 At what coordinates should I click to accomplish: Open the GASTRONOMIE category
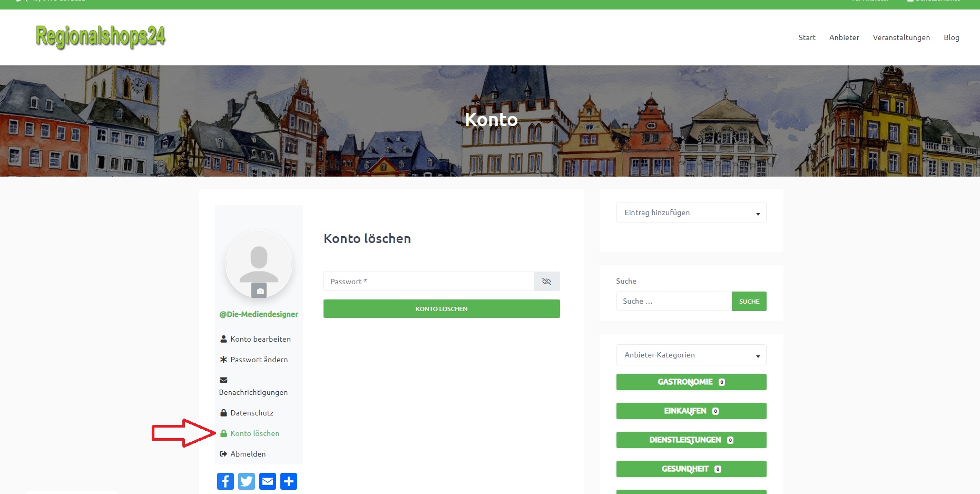coord(691,382)
